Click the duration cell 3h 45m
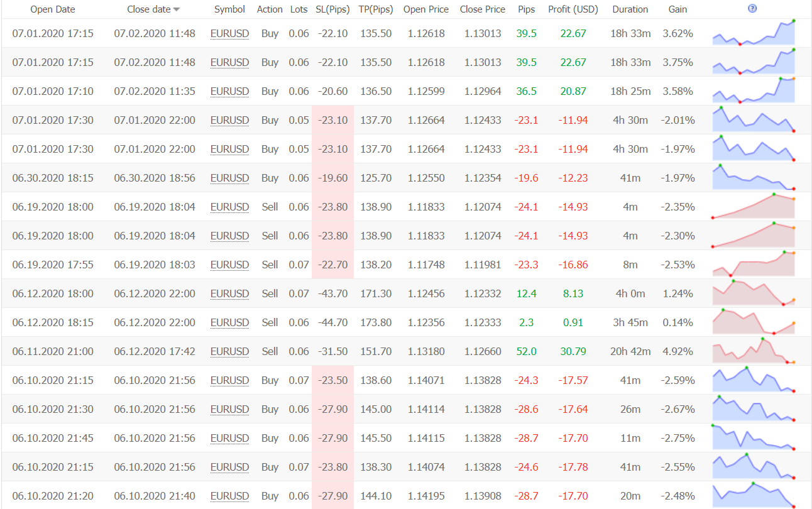Screen dimensions: 812x509 click(x=630, y=322)
